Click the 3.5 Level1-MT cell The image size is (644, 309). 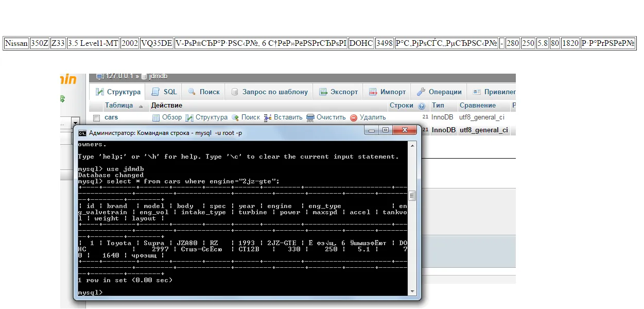[x=93, y=43]
